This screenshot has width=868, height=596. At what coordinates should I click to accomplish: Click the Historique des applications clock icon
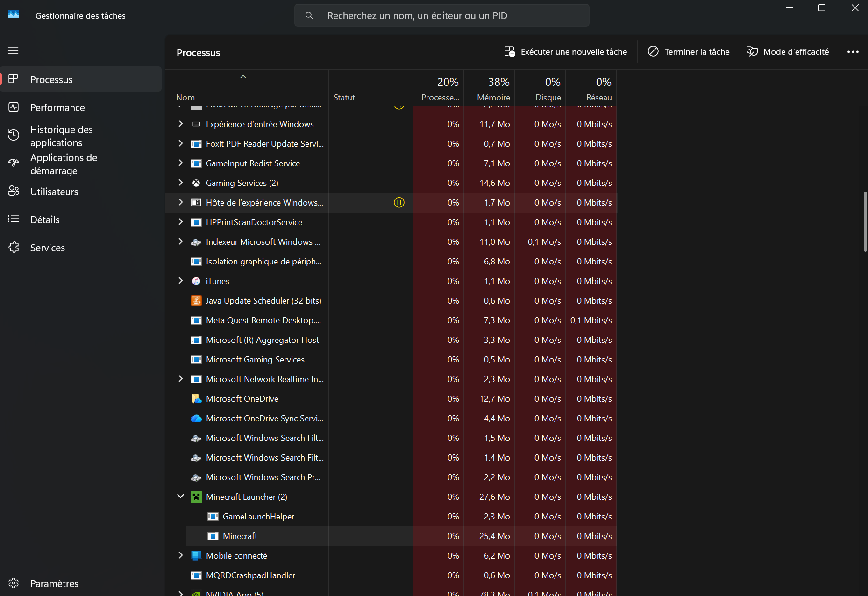click(14, 135)
